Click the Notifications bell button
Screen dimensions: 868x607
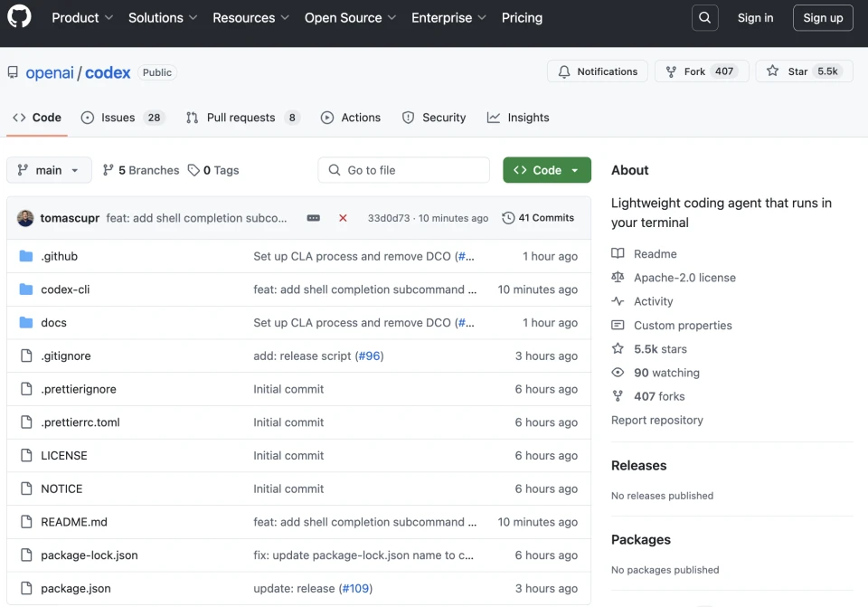[598, 71]
